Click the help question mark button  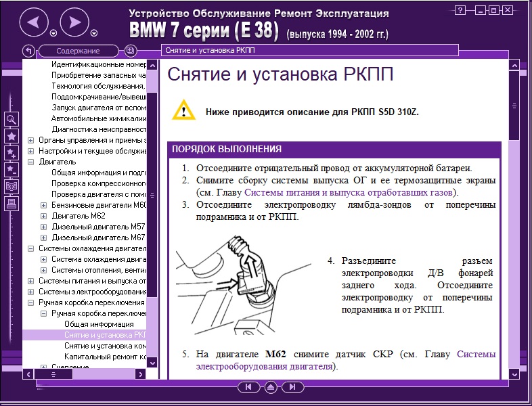pos(460,10)
